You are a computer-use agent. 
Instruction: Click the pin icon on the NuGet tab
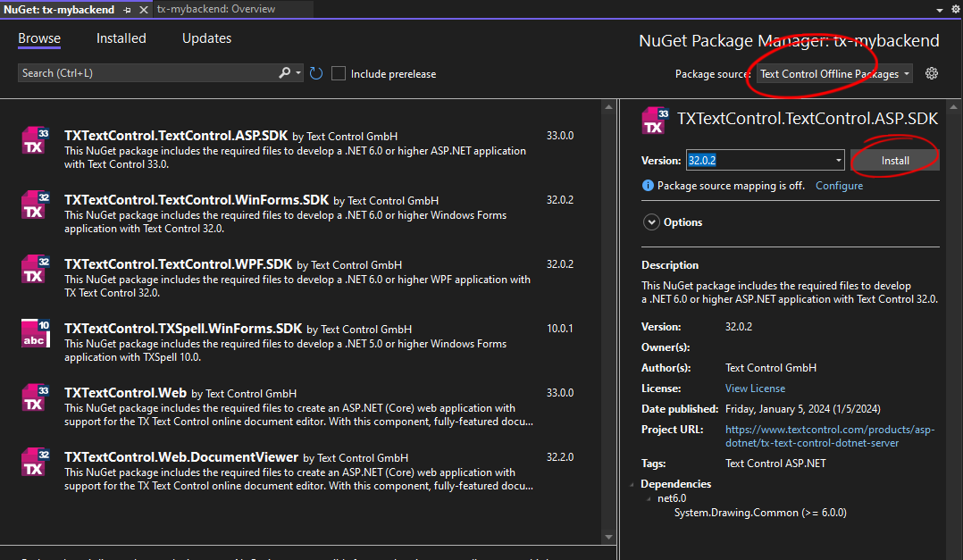[127, 10]
